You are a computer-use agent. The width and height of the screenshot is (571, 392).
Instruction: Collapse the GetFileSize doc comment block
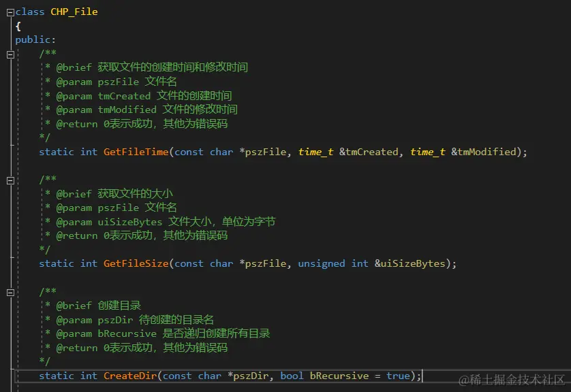click(10, 181)
